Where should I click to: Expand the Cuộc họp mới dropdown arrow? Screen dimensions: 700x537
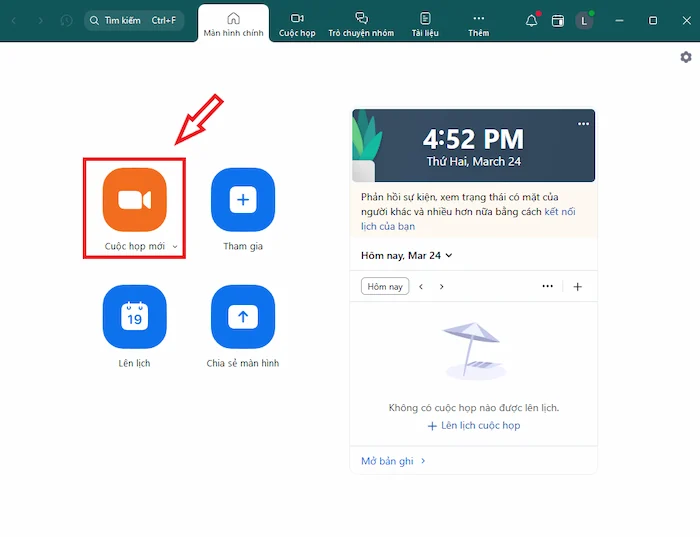coord(175,246)
